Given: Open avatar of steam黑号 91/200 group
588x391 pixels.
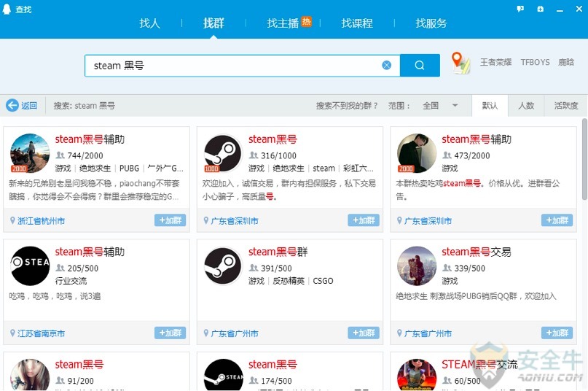Looking at the screenshot, I should point(30,374).
